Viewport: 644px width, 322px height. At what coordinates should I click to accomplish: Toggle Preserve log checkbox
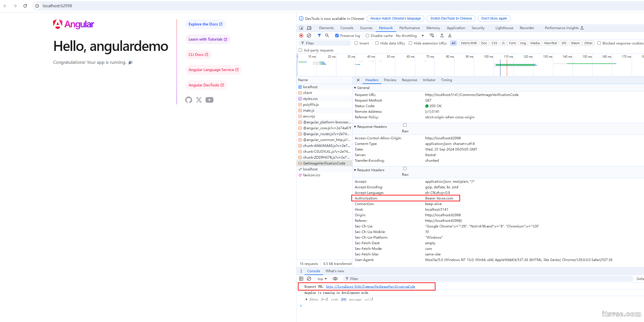[x=337, y=36]
